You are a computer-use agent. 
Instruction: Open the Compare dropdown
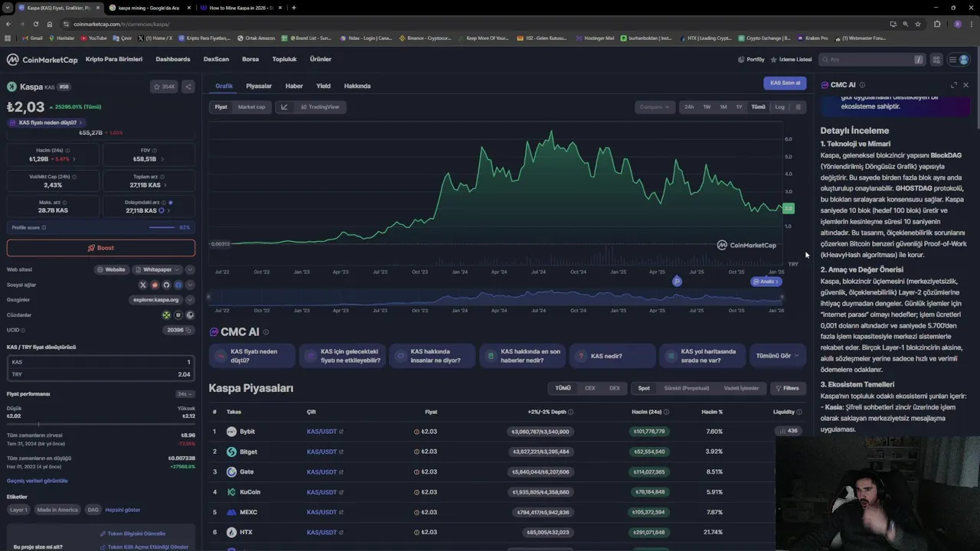point(655,107)
